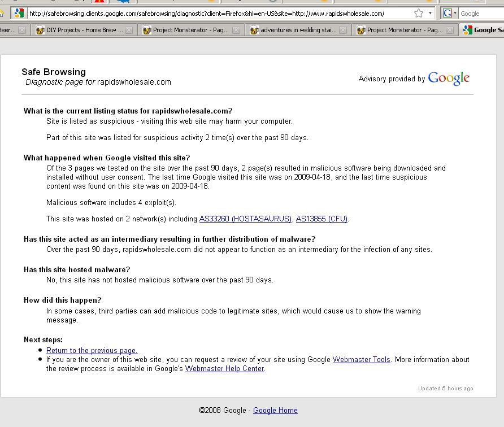Select the active Google Safe Browsing tab
Screen dimensions: 504x427
click(482, 30)
